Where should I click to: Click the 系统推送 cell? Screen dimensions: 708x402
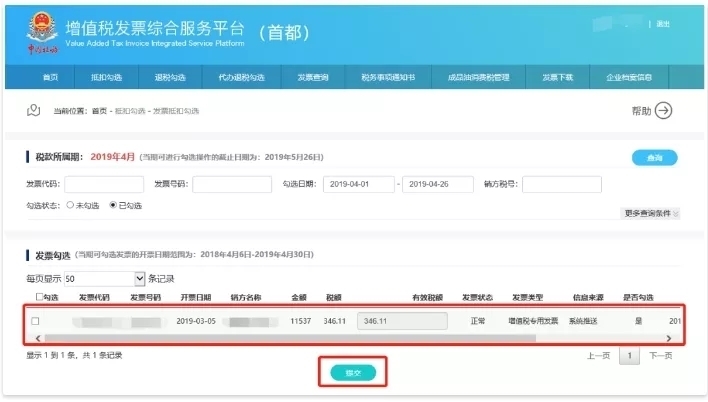pyautogui.click(x=583, y=321)
